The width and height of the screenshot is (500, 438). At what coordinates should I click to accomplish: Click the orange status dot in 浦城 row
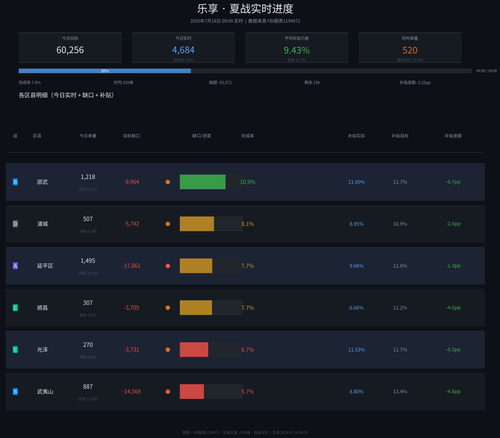tap(168, 224)
